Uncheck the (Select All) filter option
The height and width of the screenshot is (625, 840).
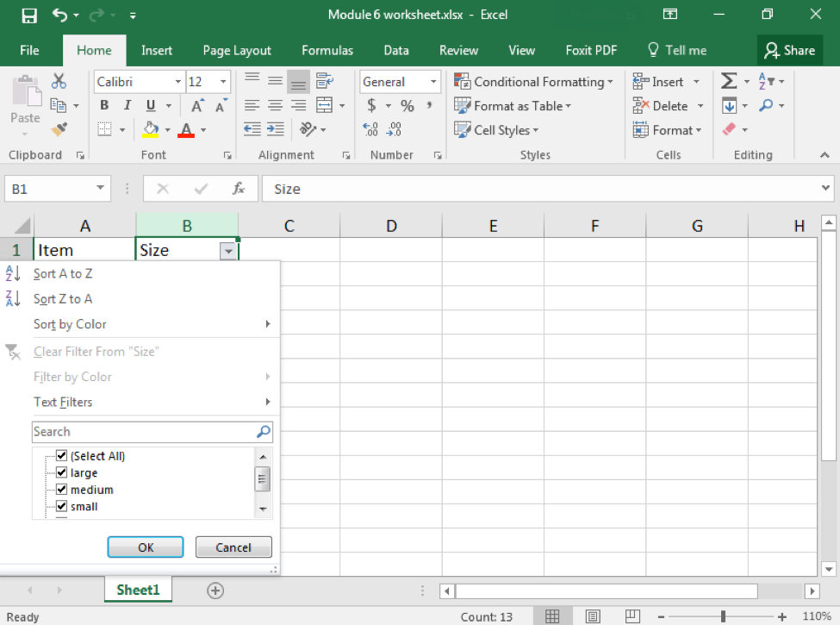click(x=61, y=455)
